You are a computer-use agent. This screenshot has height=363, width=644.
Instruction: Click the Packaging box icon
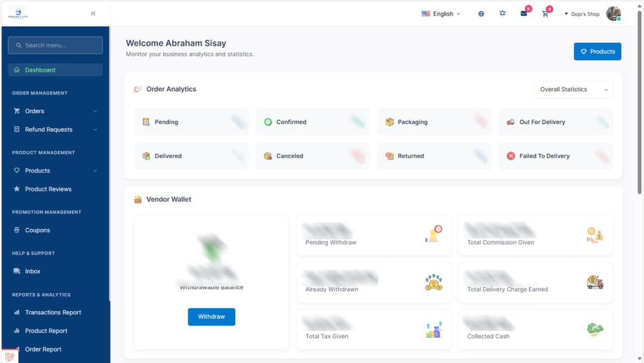click(x=389, y=122)
